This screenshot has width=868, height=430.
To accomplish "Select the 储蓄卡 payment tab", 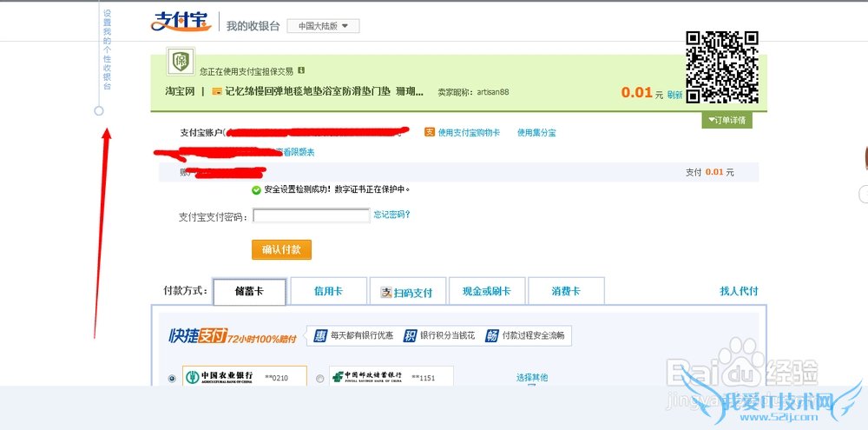I will [249, 292].
